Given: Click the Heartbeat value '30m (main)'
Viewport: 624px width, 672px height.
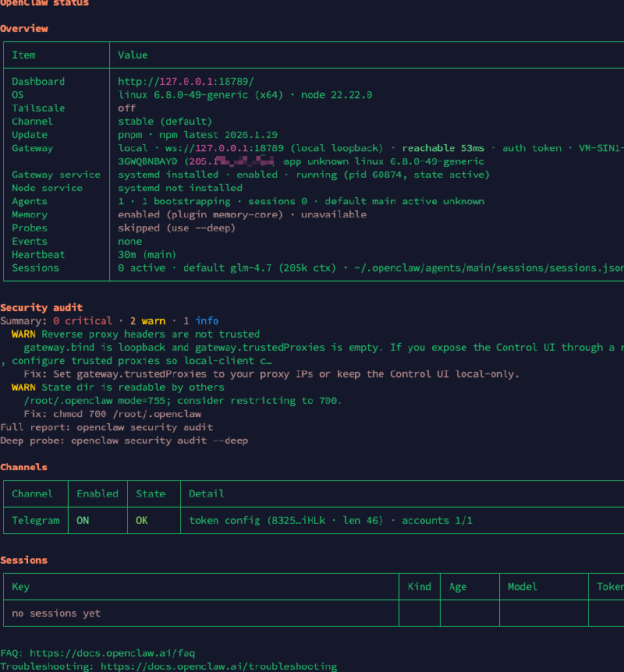Looking at the screenshot, I should (x=147, y=254).
